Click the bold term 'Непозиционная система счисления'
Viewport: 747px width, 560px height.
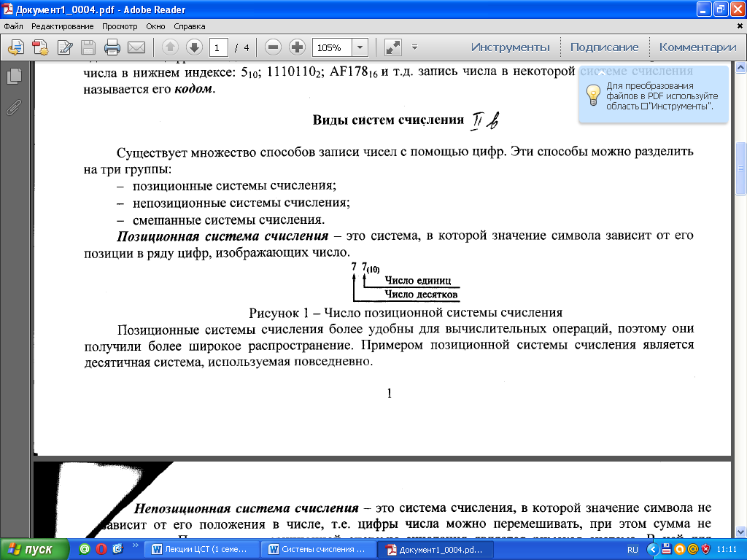click(246, 508)
